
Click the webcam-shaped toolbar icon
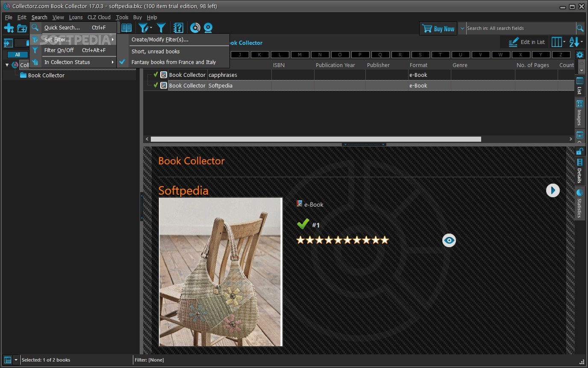click(x=208, y=28)
